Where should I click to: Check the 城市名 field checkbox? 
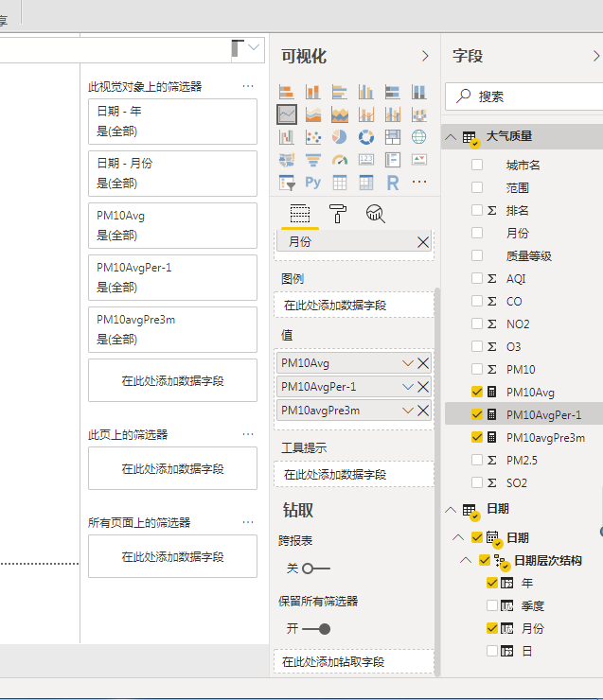(x=477, y=165)
